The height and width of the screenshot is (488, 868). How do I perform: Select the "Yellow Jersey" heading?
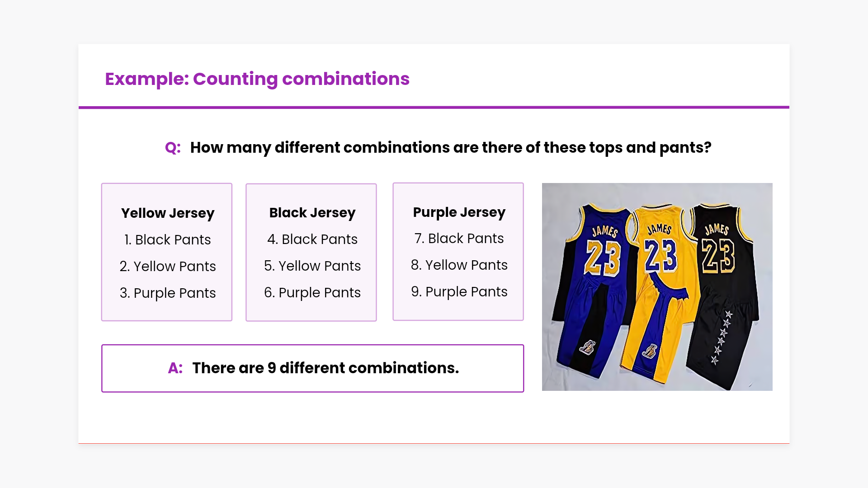pyautogui.click(x=167, y=213)
